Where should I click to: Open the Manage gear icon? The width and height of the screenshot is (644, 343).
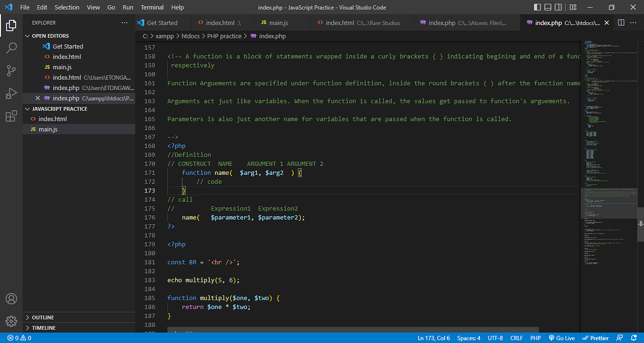[x=11, y=321]
